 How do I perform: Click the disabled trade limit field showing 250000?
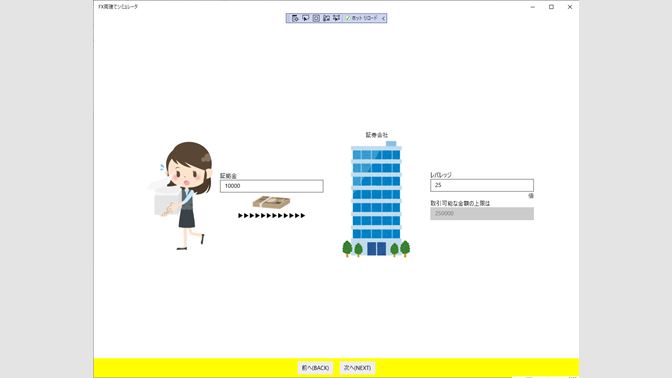coord(482,213)
